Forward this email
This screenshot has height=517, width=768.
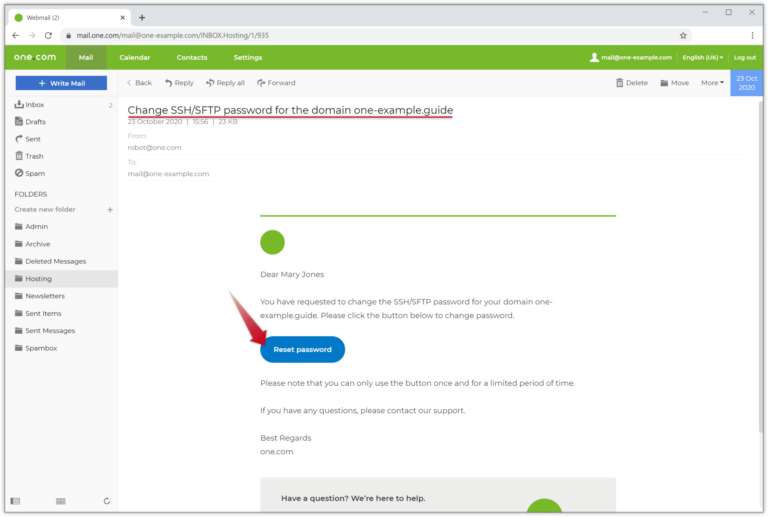[x=276, y=83]
